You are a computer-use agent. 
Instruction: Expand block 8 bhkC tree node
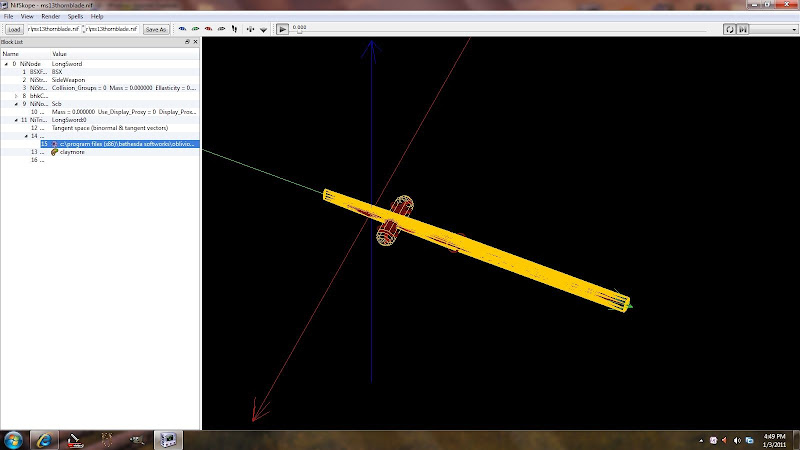14,96
